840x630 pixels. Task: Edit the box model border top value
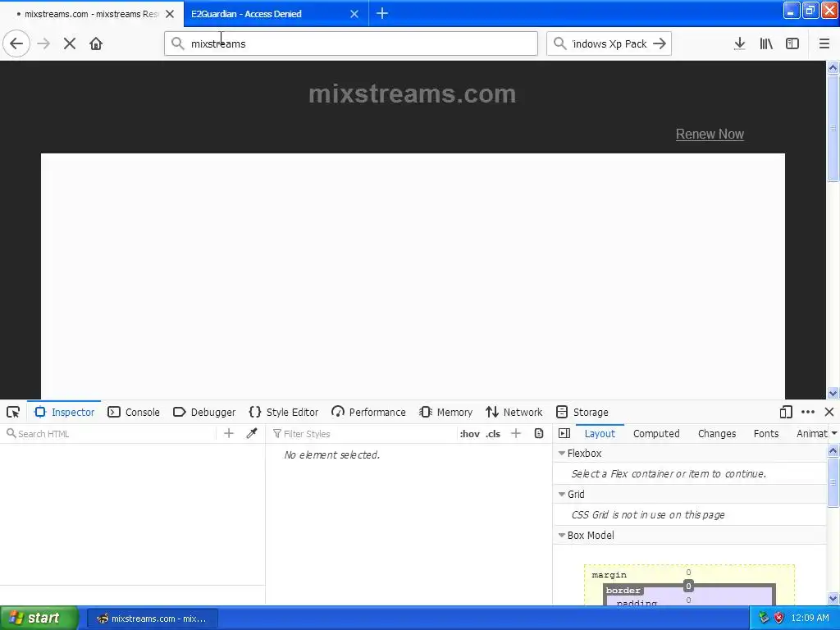tap(688, 586)
